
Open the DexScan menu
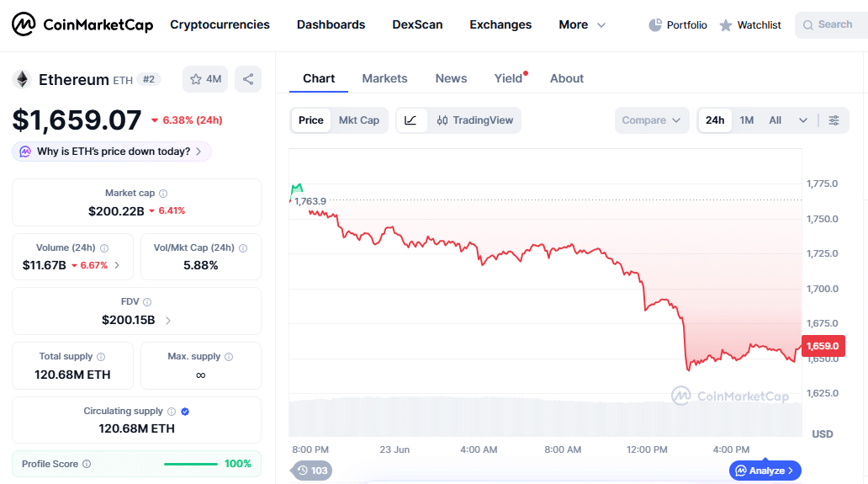(x=417, y=25)
